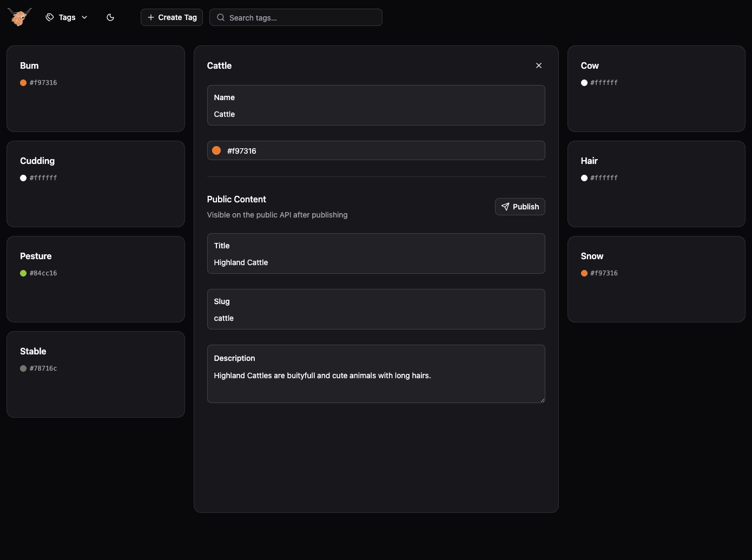Click the search magnifier icon
Screen dimensions: 752x560
[x=220, y=17]
